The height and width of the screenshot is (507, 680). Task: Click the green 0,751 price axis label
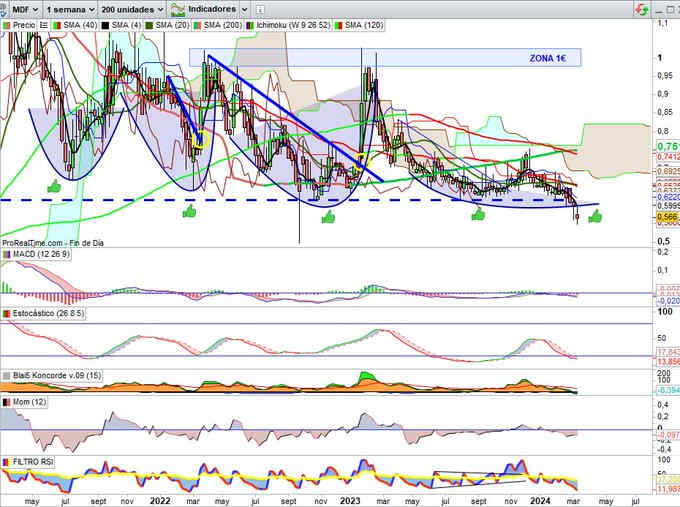click(668, 147)
